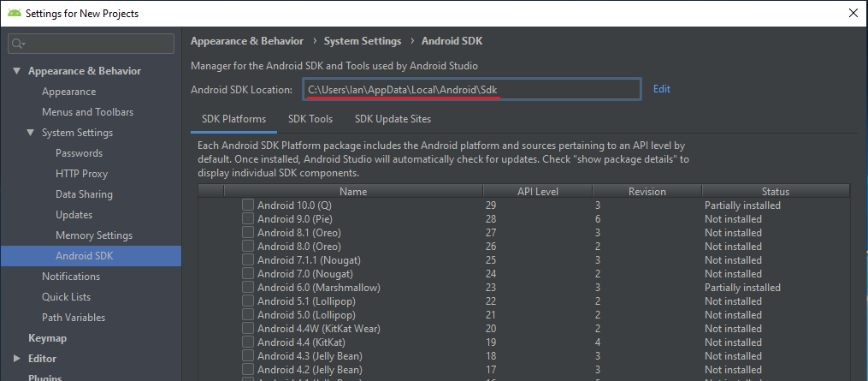Open Memory Settings page
The width and height of the screenshot is (868, 381).
click(94, 235)
